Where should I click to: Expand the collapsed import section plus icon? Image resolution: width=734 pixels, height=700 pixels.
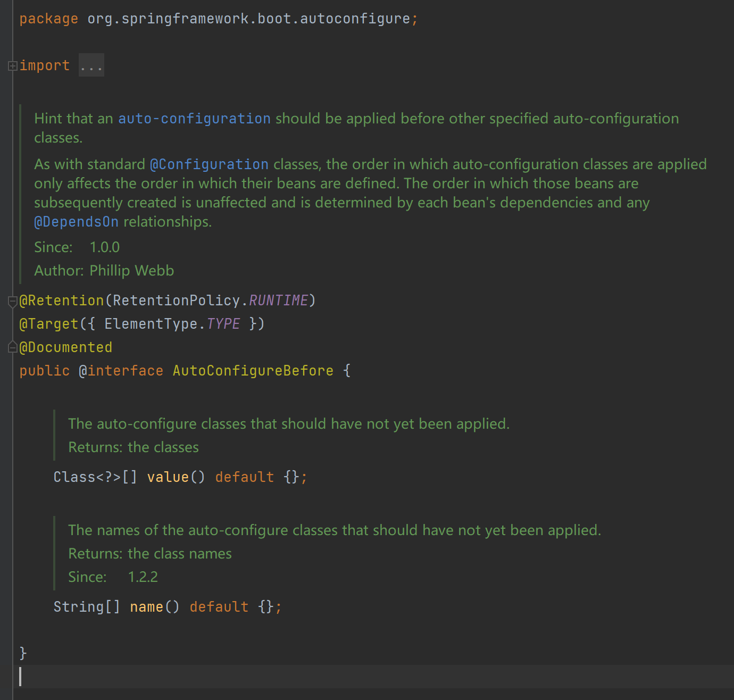(13, 66)
